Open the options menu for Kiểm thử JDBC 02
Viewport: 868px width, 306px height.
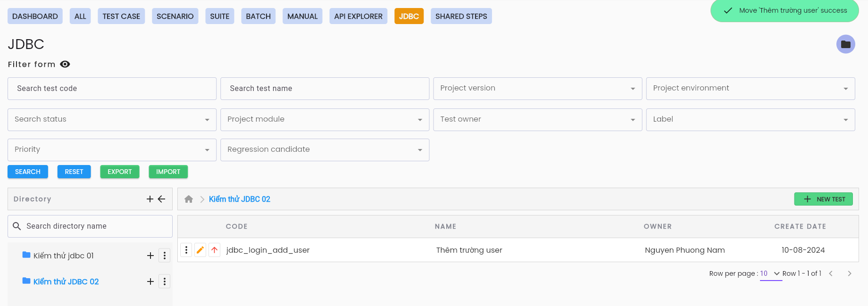(164, 281)
